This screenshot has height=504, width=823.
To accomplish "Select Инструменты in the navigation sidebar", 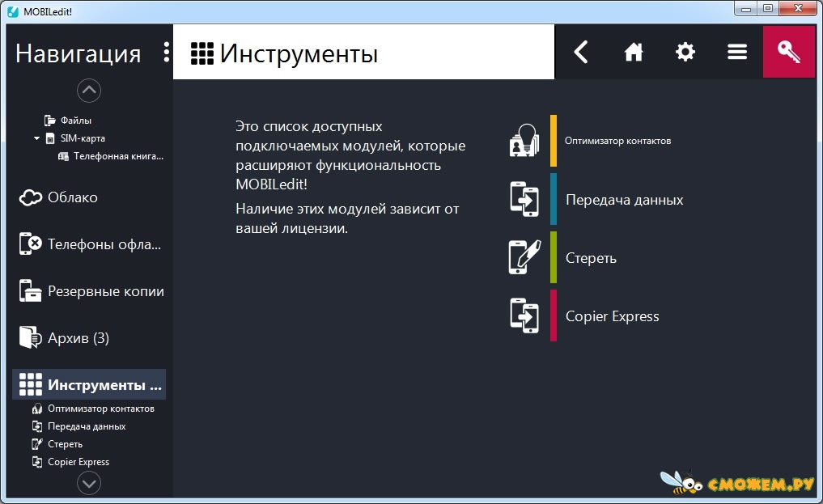I will point(89,384).
